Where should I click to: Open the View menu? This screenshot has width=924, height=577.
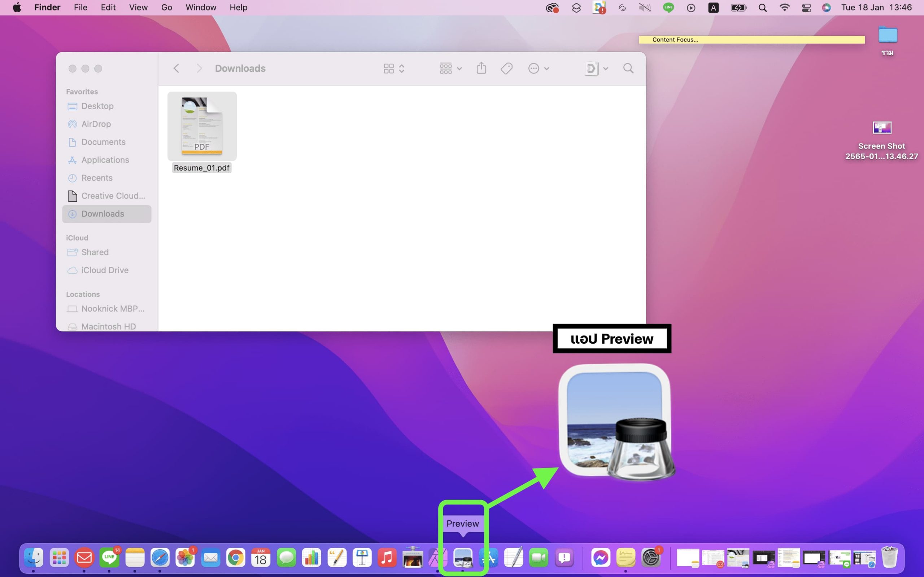138,8
